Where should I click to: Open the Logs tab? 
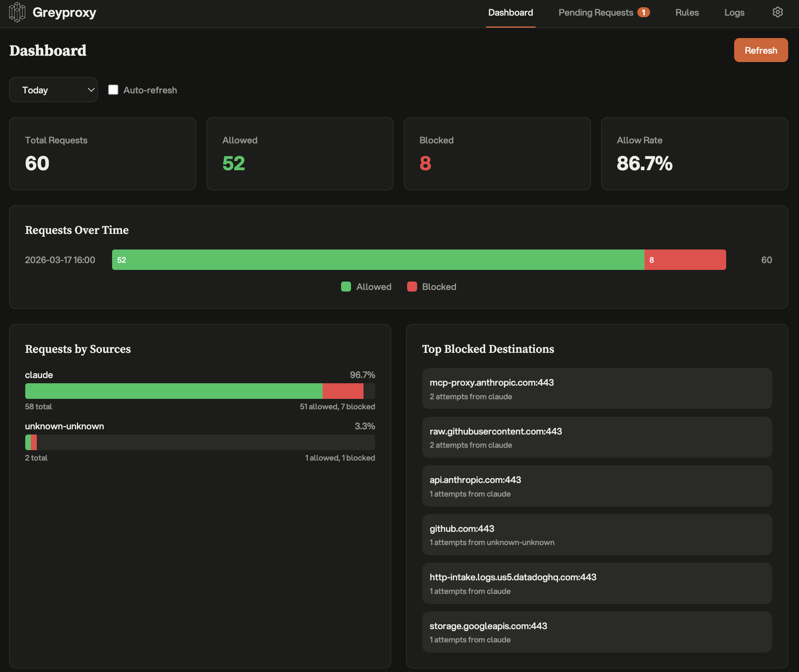[x=734, y=12]
